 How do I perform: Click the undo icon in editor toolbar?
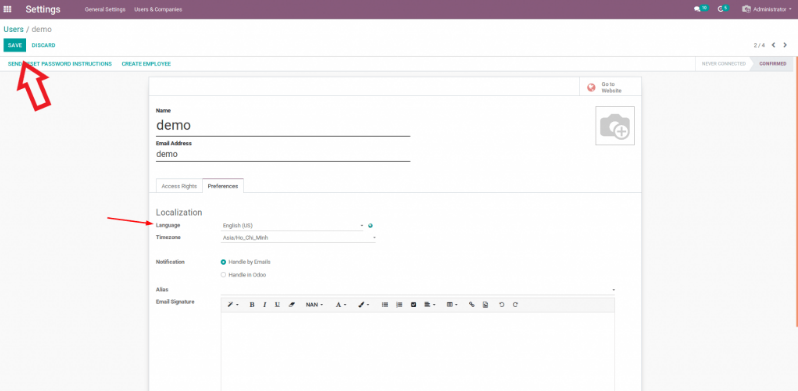(x=502, y=304)
